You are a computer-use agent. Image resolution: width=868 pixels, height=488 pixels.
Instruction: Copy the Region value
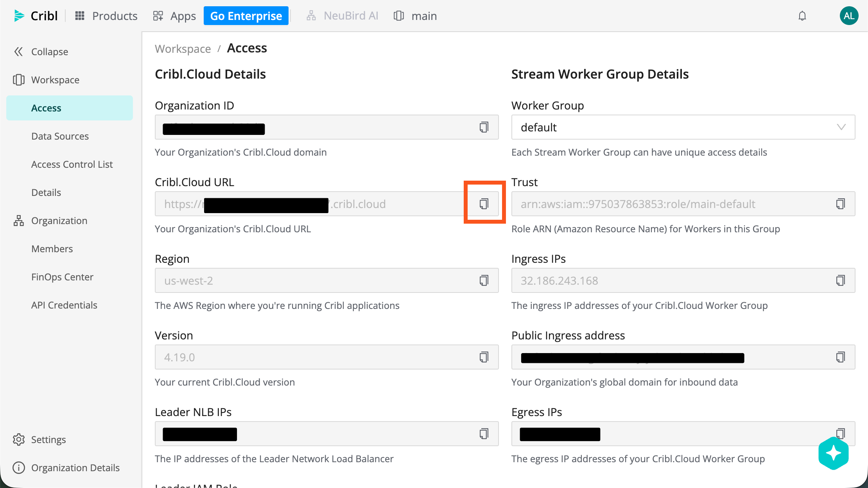(x=484, y=280)
